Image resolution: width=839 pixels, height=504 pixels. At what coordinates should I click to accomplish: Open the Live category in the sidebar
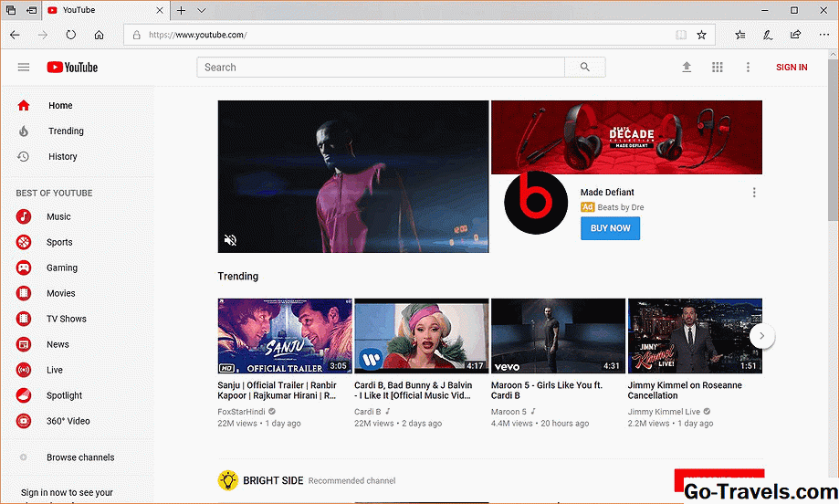(x=55, y=370)
